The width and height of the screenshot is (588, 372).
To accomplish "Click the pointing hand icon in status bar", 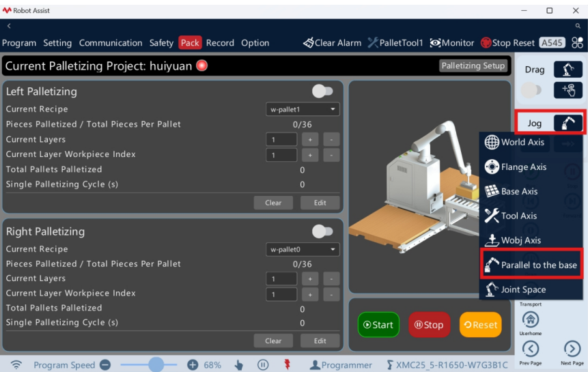I will pyautogui.click(x=238, y=364).
